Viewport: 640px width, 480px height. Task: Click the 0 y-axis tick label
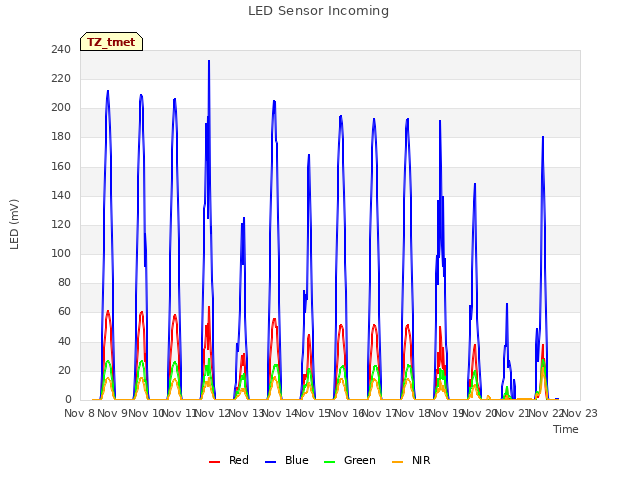pyautogui.click(x=68, y=399)
